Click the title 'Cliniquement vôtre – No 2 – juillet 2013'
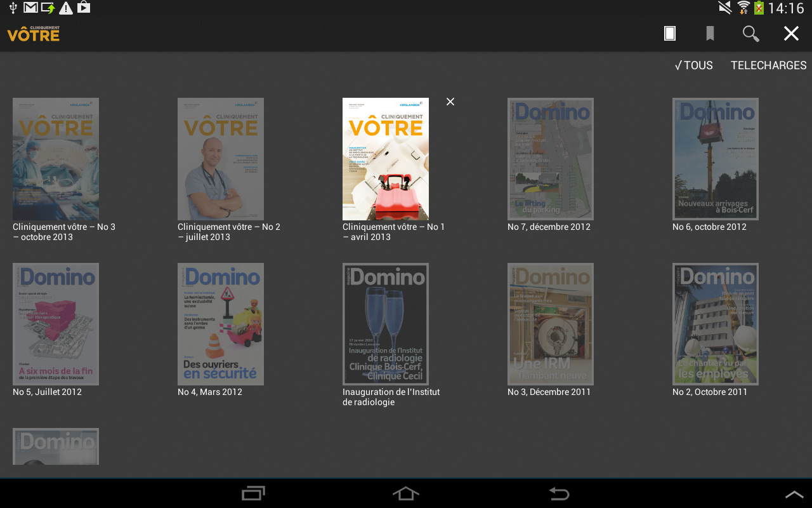The width and height of the screenshot is (812, 508). coord(229,232)
